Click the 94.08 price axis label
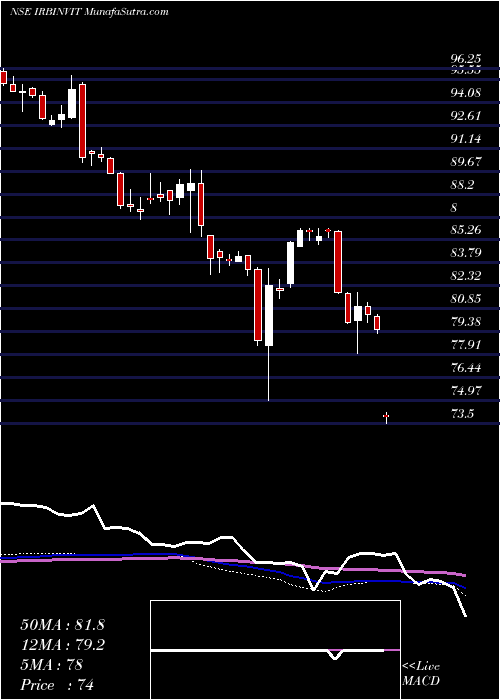Screen dimensions: 500x700 pyautogui.click(x=465, y=93)
